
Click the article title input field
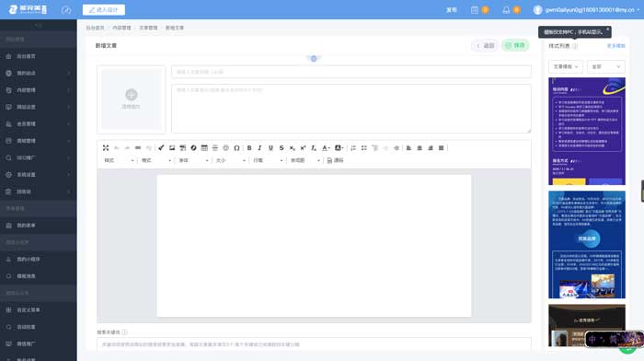click(x=351, y=72)
